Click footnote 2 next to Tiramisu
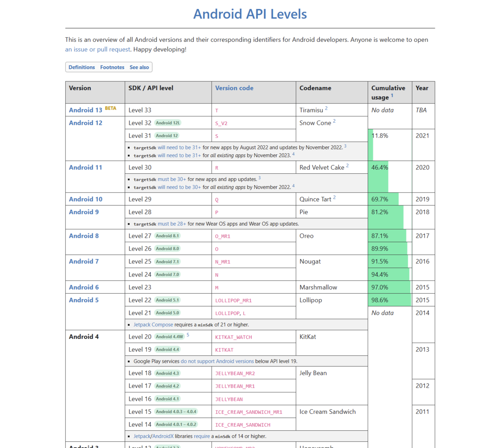 click(326, 108)
